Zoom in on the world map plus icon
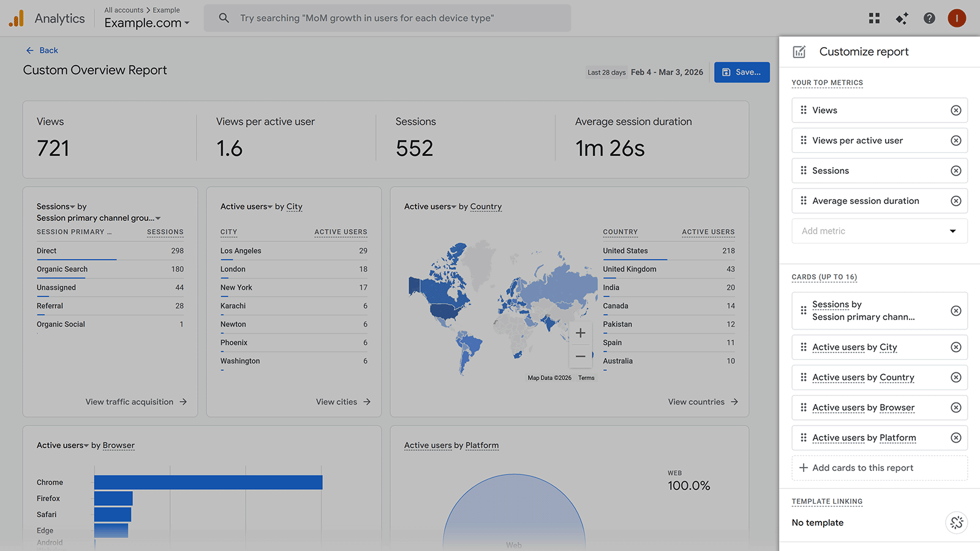This screenshot has height=551, width=980. pos(581,332)
